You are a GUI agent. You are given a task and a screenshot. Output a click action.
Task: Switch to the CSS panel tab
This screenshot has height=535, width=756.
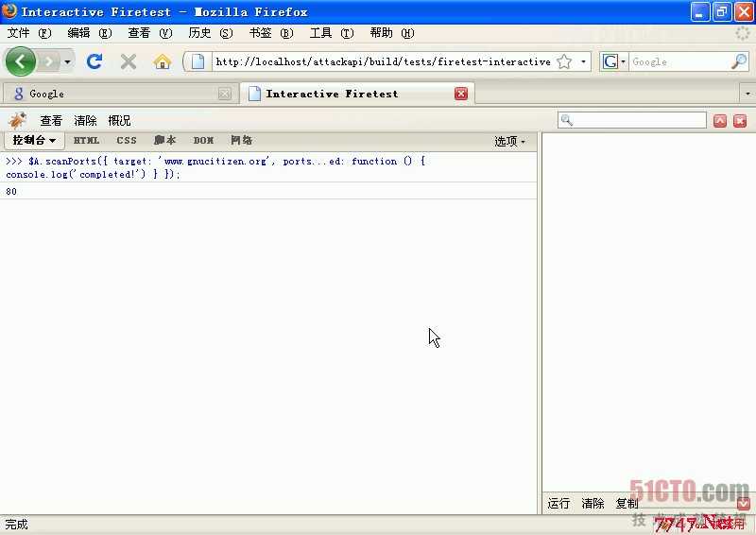(127, 141)
